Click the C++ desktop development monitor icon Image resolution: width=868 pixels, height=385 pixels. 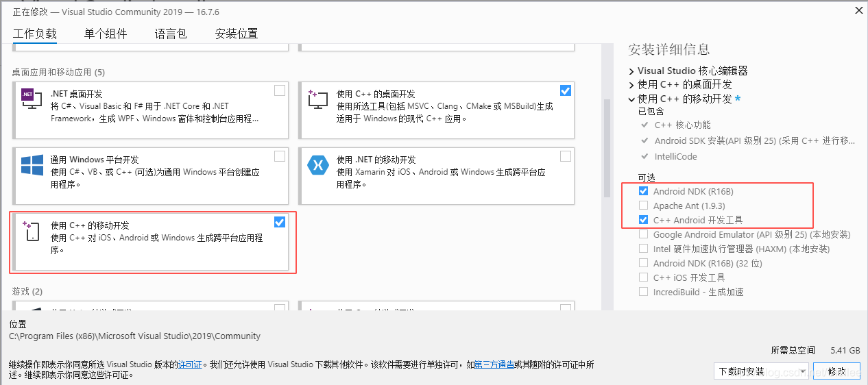click(317, 99)
